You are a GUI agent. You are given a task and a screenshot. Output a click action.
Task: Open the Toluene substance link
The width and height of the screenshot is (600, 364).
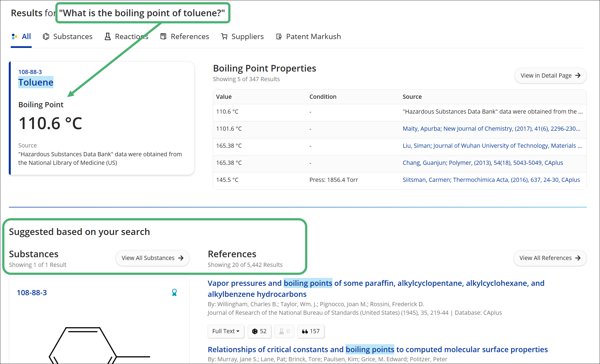pyautogui.click(x=36, y=82)
